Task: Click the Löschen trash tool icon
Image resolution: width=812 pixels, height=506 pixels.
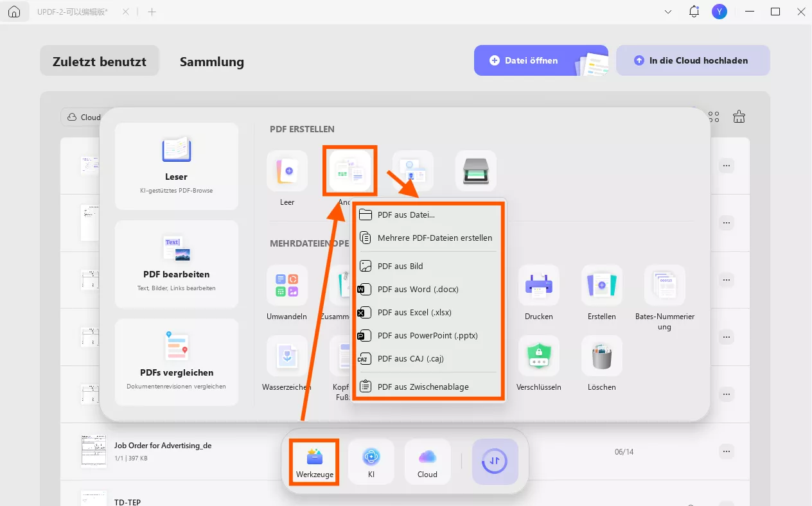Action: pos(602,356)
